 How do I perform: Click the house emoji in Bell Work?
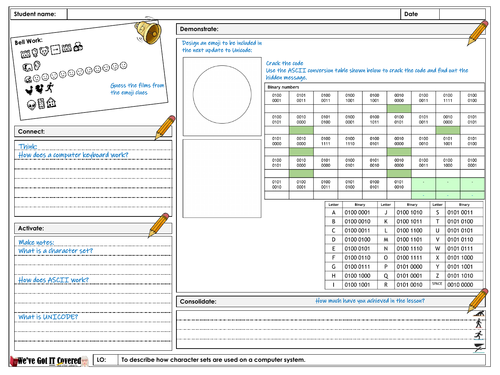click(51, 102)
